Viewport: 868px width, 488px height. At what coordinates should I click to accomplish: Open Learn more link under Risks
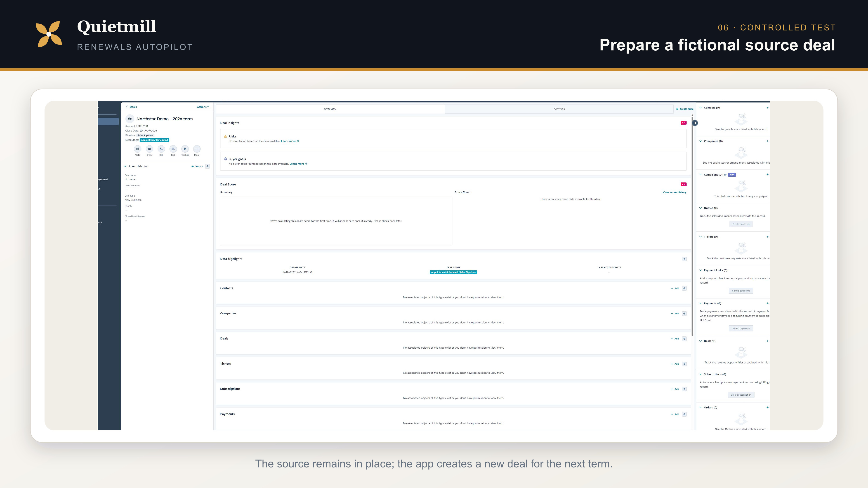click(290, 141)
